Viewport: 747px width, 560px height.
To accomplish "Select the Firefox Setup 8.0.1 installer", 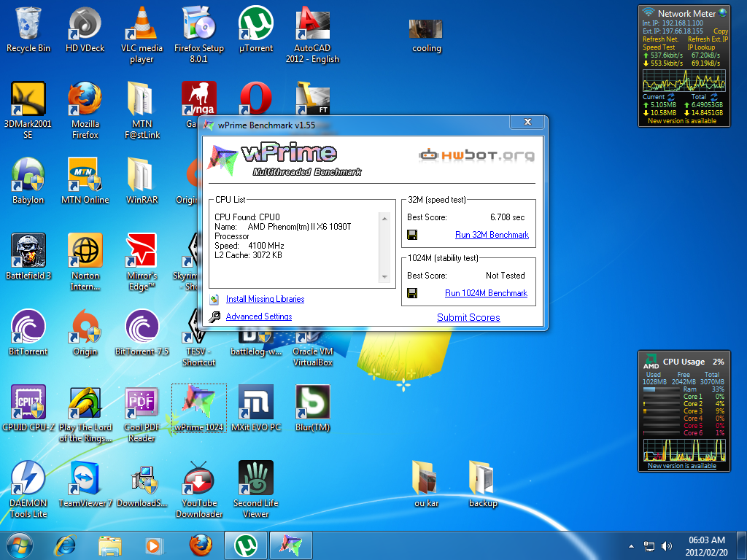I will point(198,35).
